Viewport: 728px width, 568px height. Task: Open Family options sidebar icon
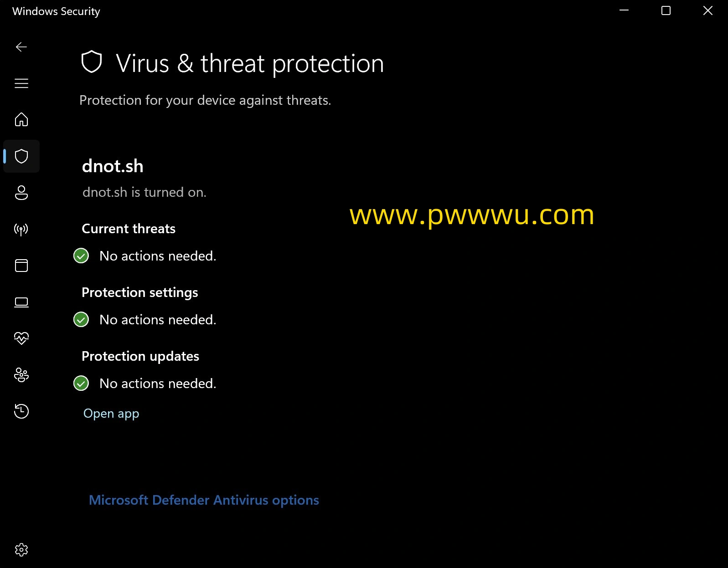21,375
